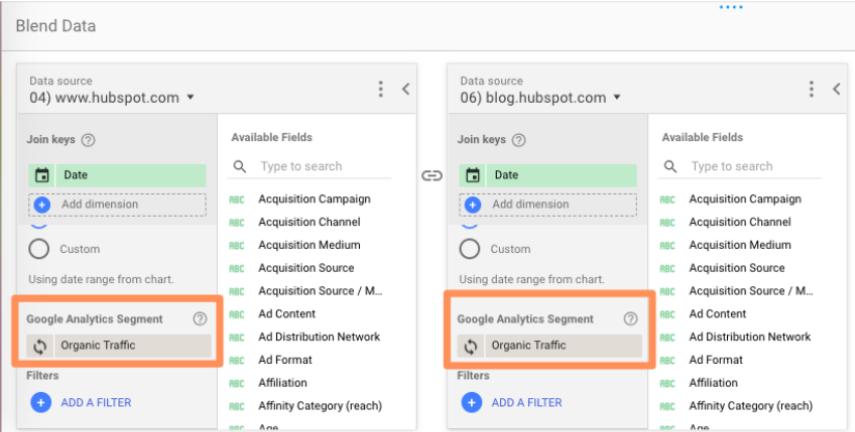This screenshot has width=855, height=432.
Task: Click refresh icon on blog.hubspot.com segment
Action: 471,346
